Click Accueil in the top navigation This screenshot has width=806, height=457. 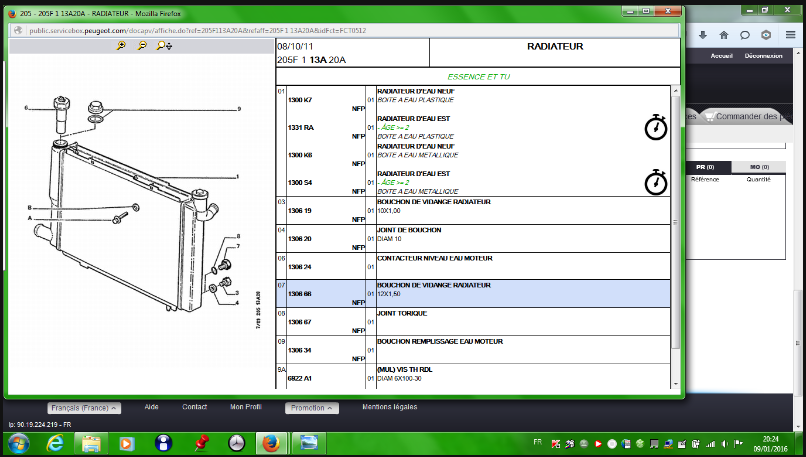(721, 56)
